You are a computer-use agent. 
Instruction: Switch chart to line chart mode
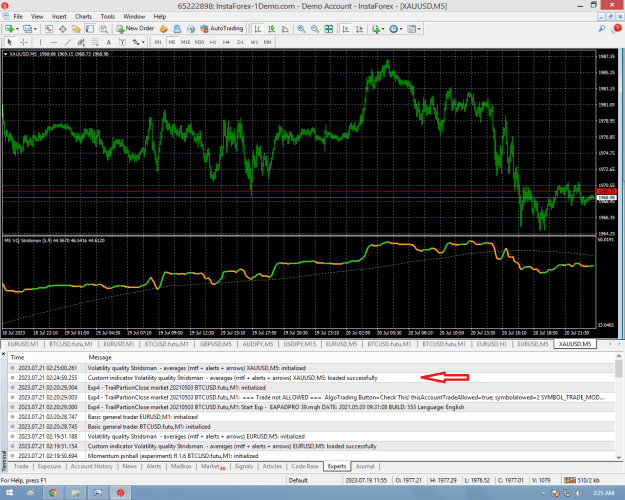pyautogui.click(x=285, y=29)
